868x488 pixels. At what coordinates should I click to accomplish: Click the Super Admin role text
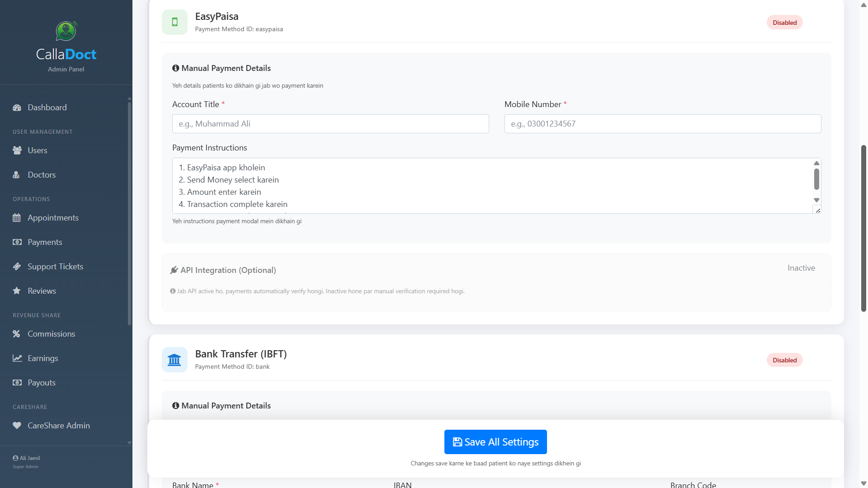pyautogui.click(x=25, y=467)
